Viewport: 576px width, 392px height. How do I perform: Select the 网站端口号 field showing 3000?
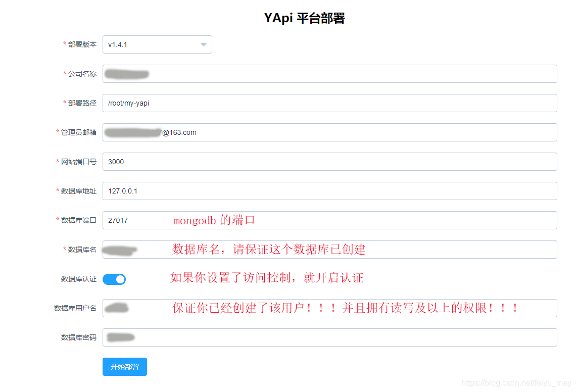click(329, 162)
